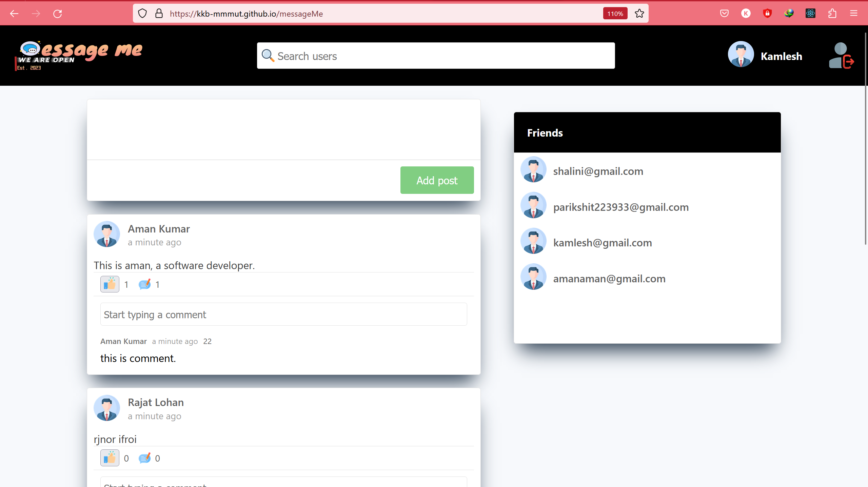Image resolution: width=868 pixels, height=487 pixels.
Task: Bookmark page with star icon
Action: tap(639, 14)
